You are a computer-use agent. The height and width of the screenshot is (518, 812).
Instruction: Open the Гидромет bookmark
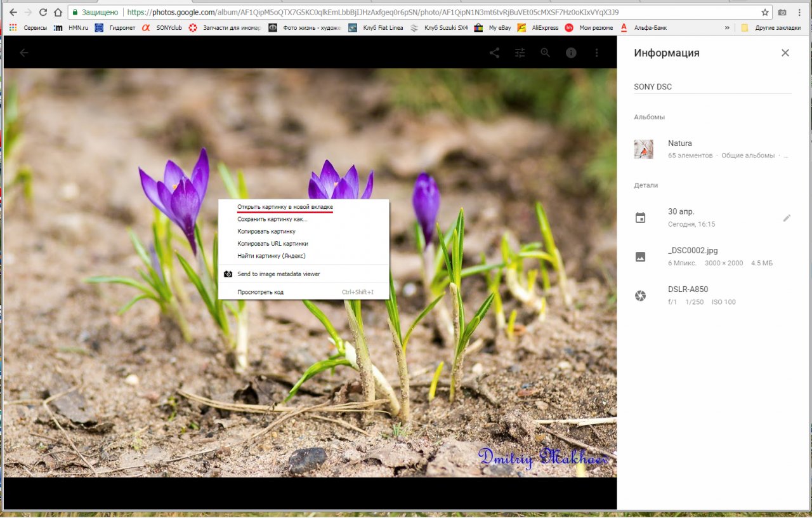click(x=115, y=28)
